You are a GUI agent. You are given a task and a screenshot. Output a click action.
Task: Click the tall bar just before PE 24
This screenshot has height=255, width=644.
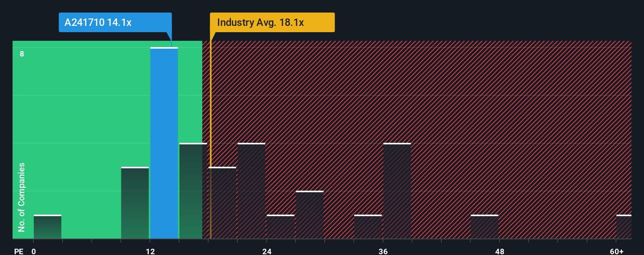251,191
